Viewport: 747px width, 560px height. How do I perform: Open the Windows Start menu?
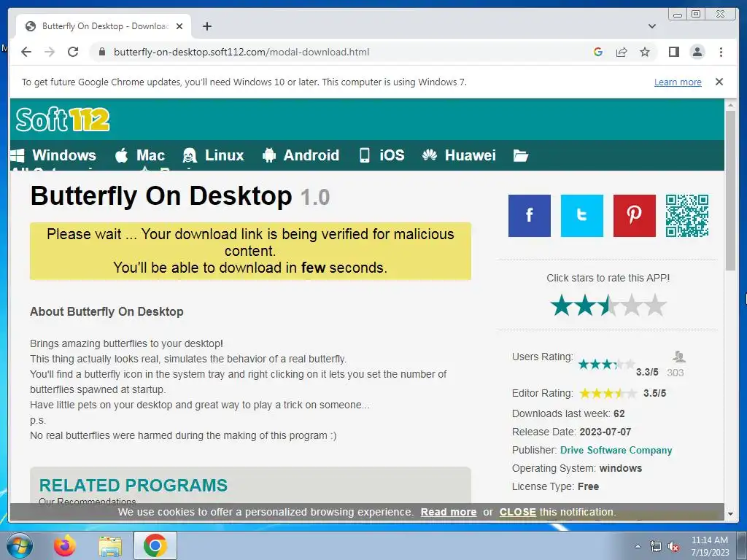(19, 545)
